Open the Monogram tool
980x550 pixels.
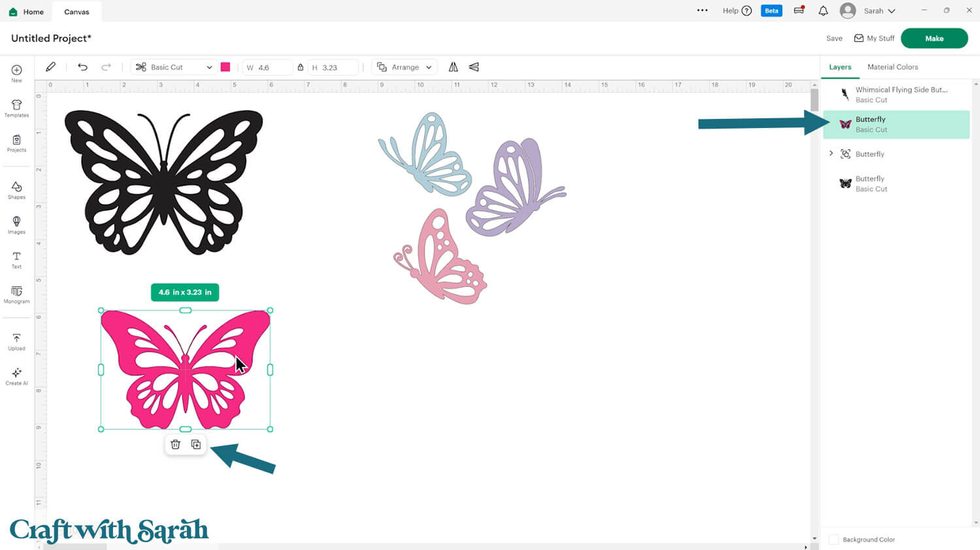(x=16, y=295)
